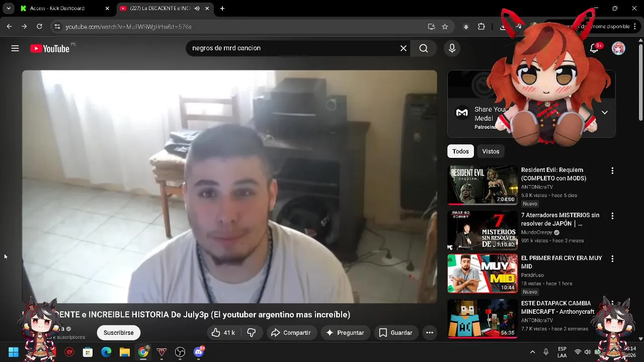Open the Anthonycraft Minecraft datapack thumbnail

[x=482, y=319]
